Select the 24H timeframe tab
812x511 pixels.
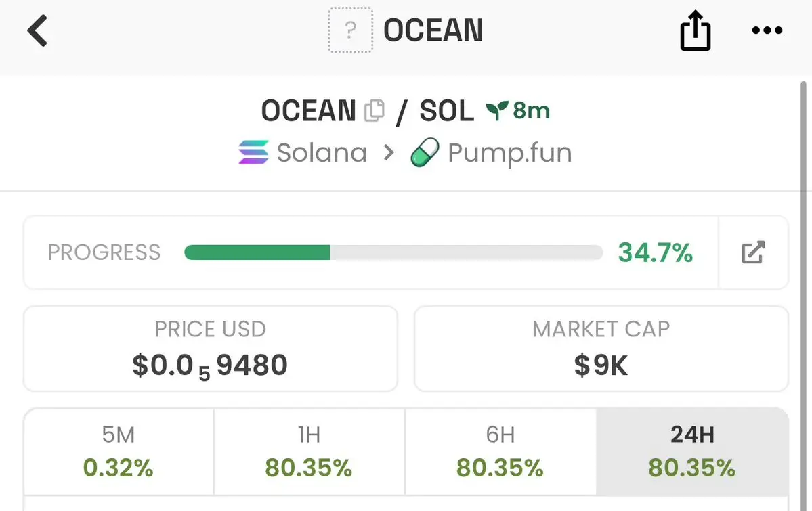point(692,451)
